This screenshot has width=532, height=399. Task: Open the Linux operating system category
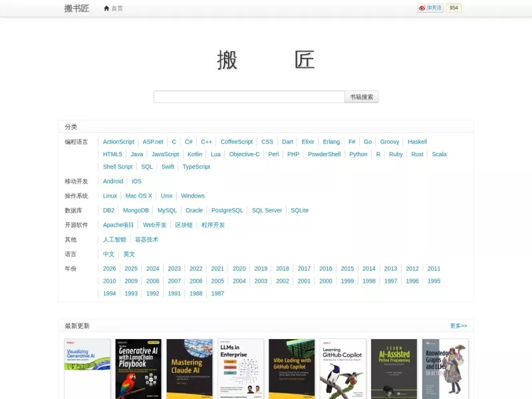coord(110,196)
